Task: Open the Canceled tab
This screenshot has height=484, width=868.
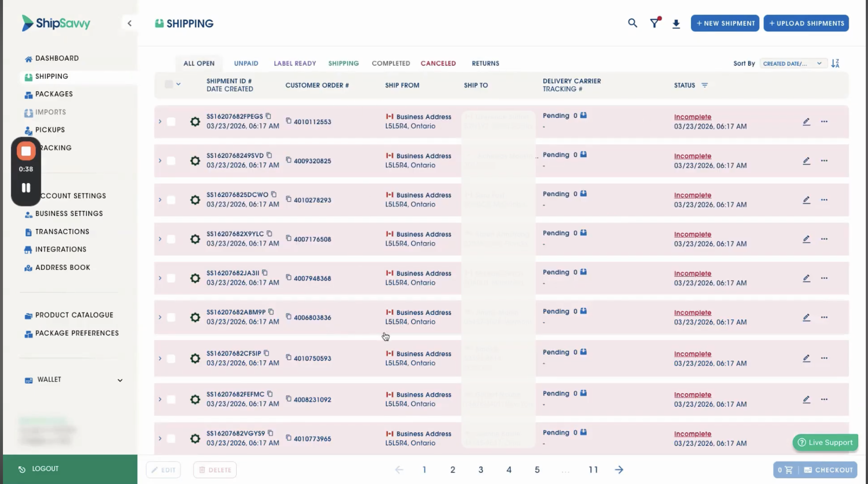Action: click(438, 63)
